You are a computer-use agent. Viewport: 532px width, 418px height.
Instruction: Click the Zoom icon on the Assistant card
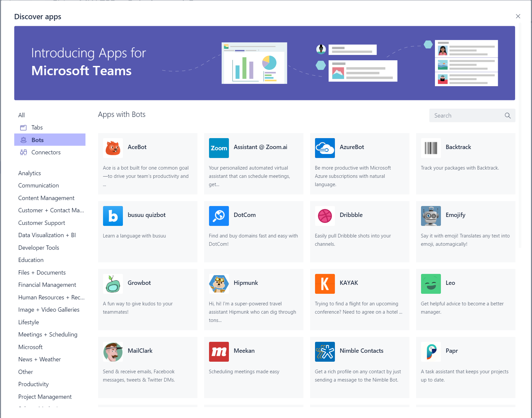point(219,148)
